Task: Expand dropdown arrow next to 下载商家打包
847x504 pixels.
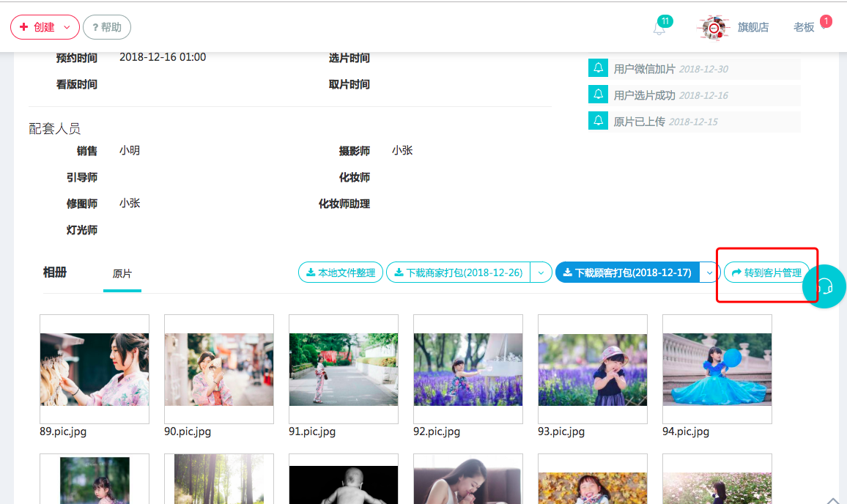Action: 541,273
